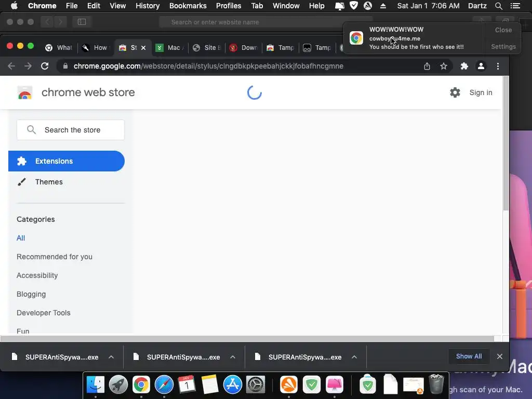532x399 pixels.
Task: Select Recommended for you category
Action: point(54,257)
